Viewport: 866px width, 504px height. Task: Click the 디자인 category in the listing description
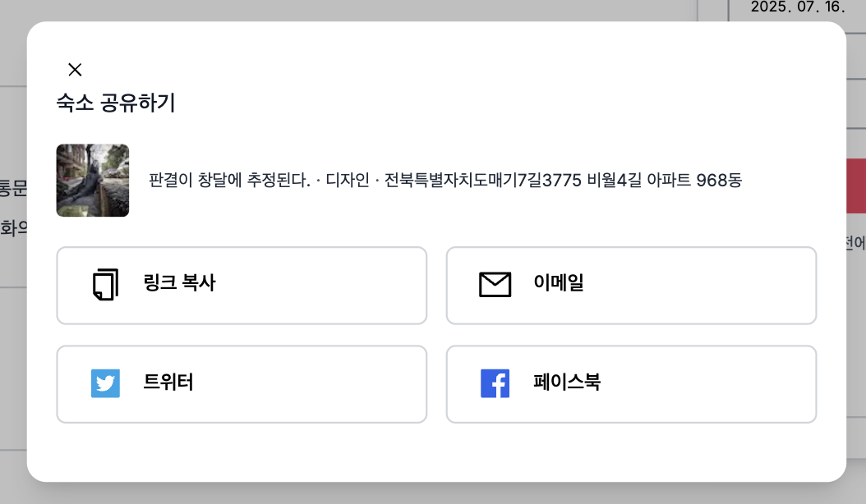click(x=348, y=180)
